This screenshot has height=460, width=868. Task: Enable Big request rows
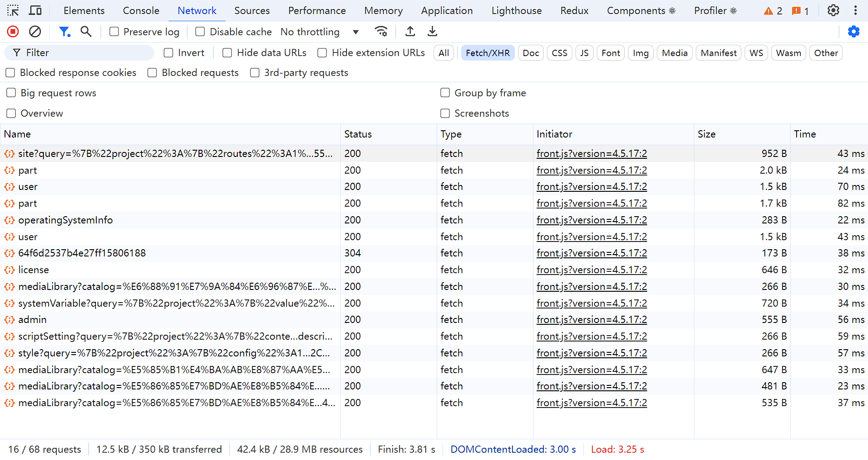tap(11, 93)
